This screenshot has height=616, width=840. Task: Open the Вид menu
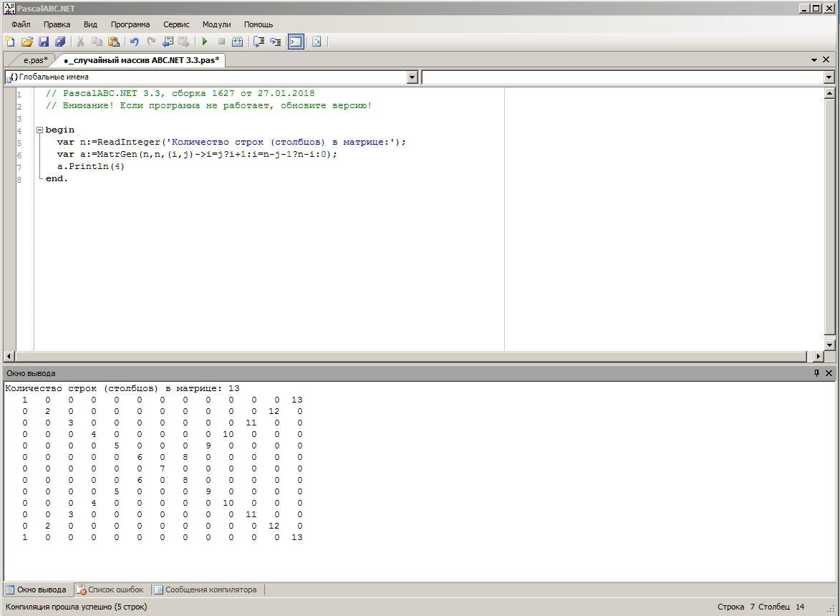[x=90, y=24]
